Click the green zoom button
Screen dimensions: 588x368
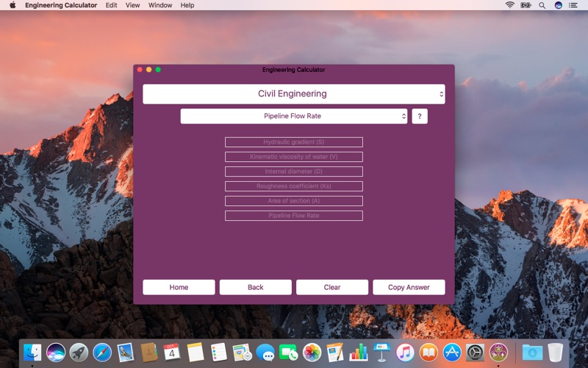(x=158, y=70)
